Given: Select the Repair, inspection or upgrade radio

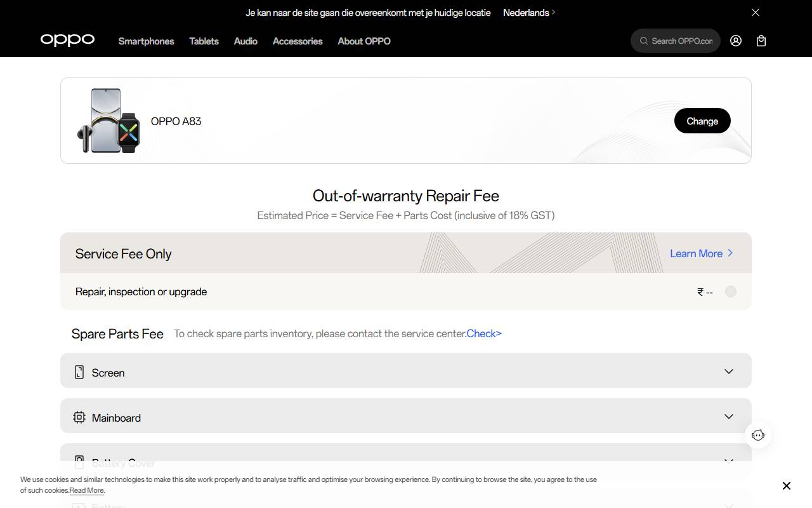Looking at the screenshot, I should 731,291.
